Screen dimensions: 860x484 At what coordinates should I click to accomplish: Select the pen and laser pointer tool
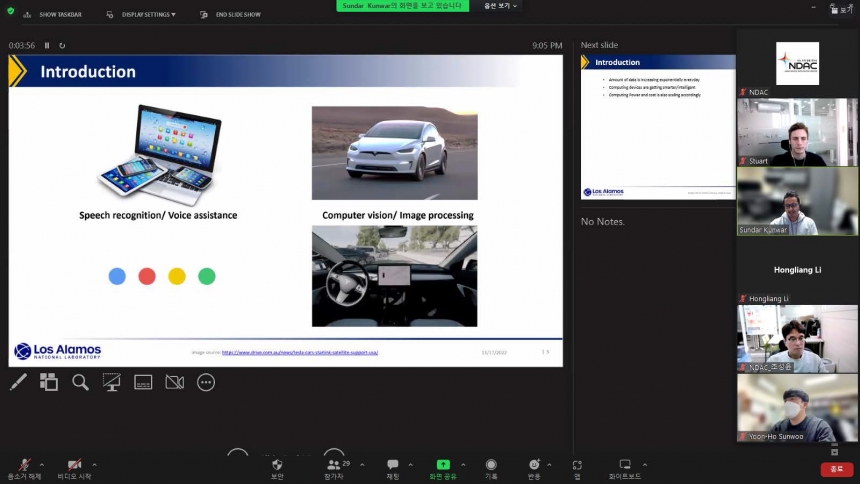click(x=18, y=382)
